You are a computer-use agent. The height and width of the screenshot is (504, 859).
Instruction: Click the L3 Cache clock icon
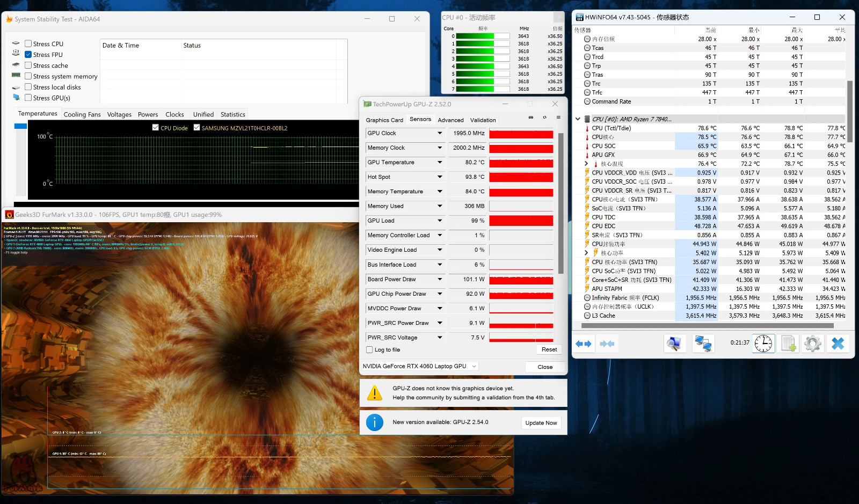pos(587,316)
